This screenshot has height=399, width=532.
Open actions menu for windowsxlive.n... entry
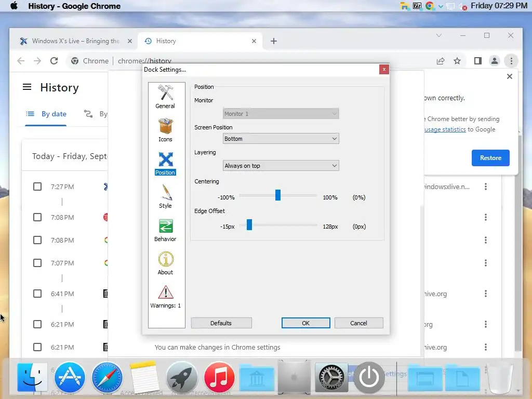pyautogui.click(x=486, y=187)
